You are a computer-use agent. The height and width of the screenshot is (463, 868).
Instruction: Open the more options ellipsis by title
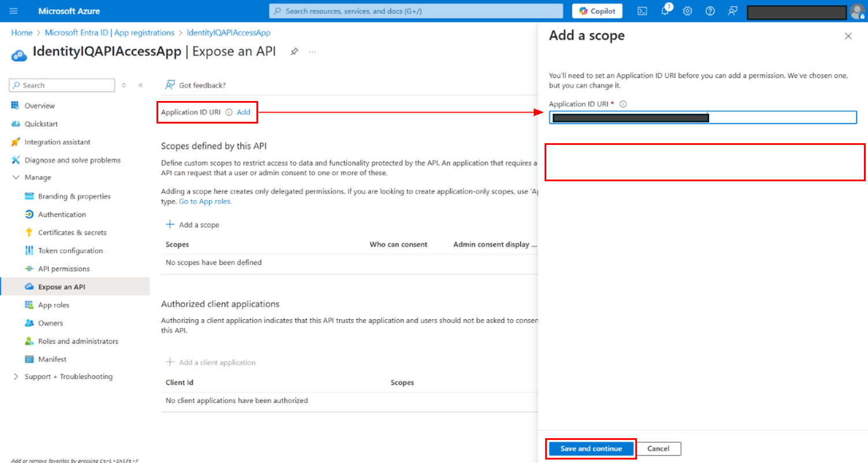point(312,51)
